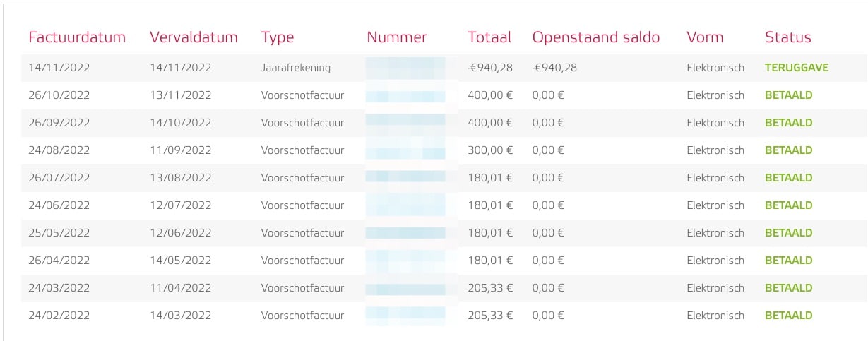Screen dimensions: 868x341
Task: Click the 300,00 € total amount
Action: pyautogui.click(x=490, y=150)
